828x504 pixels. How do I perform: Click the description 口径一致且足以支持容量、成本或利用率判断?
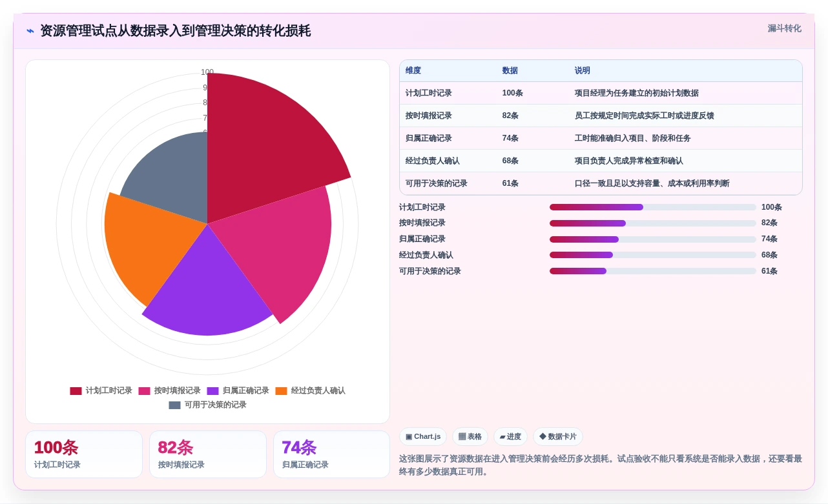coord(652,184)
